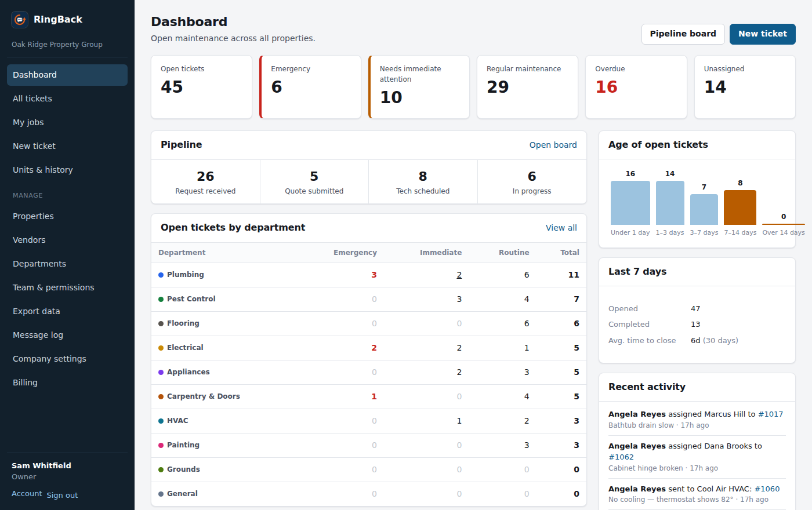The height and width of the screenshot is (510, 812).
Task: Open the Dashboard sidebar item
Action: click(x=67, y=75)
